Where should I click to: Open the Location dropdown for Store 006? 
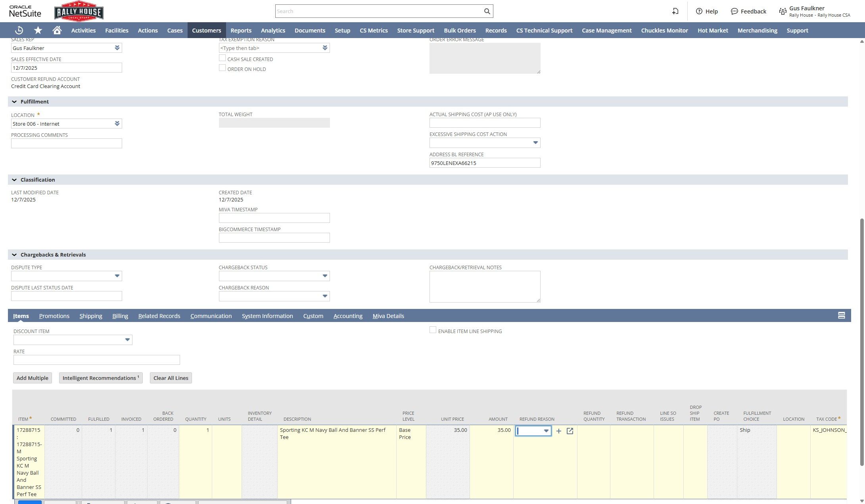coord(117,124)
